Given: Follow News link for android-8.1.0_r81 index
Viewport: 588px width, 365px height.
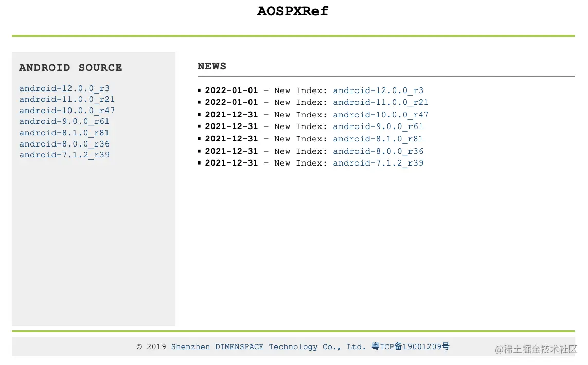Looking at the screenshot, I should coord(378,139).
